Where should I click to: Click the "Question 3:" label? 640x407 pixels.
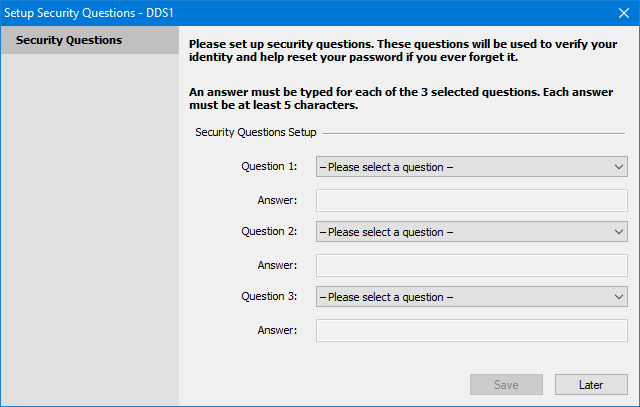pos(269,296)
